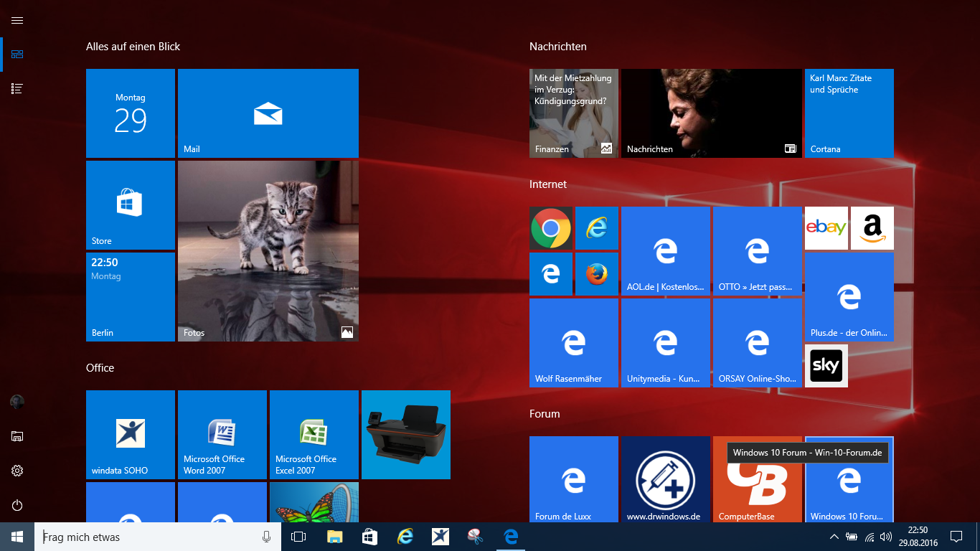The height and width of the screenshot is (551, 980).
Task: Click the volume speaker icon
Action: [x=886, y=537]
